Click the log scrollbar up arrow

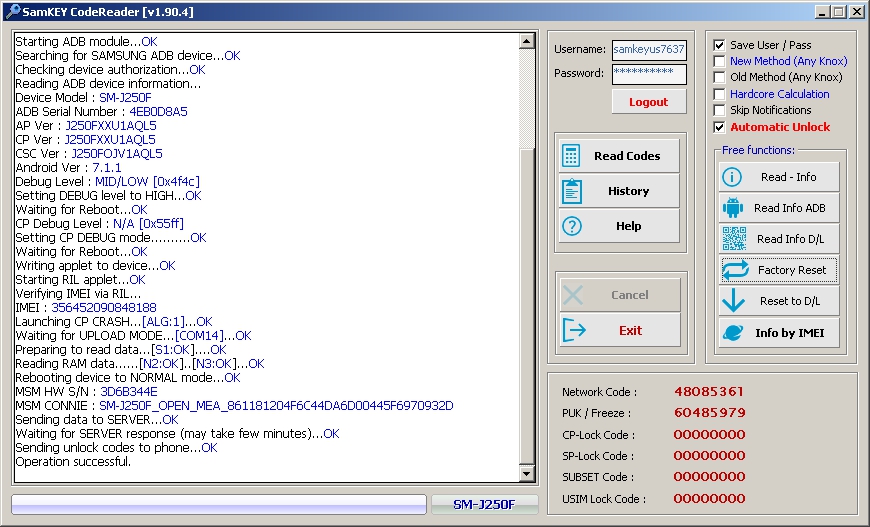[x=527, y=41]
